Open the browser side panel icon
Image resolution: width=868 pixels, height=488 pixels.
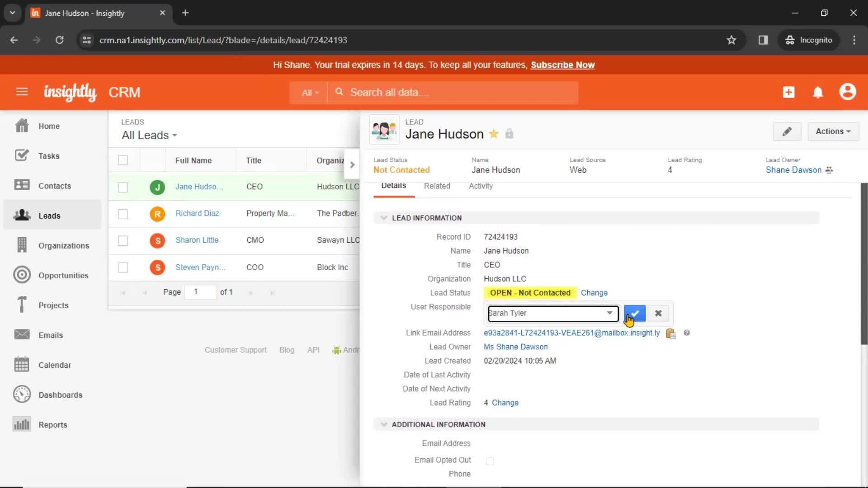tap(763, 40)
